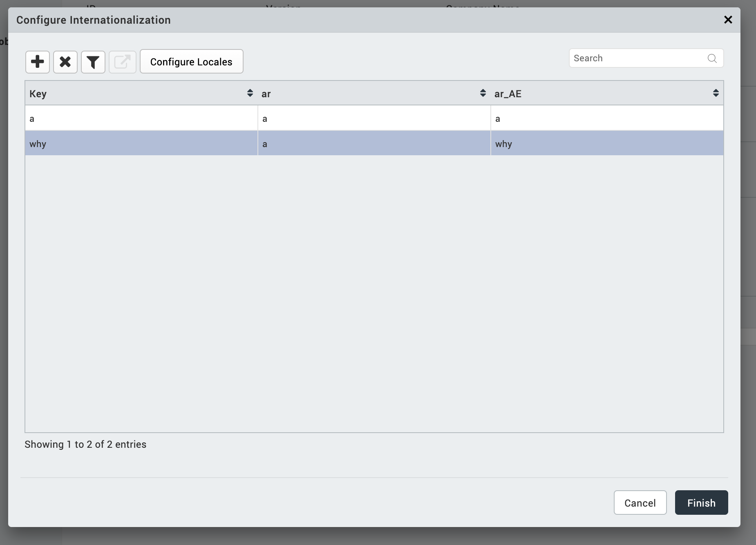
Task: Select the row with key 'a'
Action: click(141, 118)
